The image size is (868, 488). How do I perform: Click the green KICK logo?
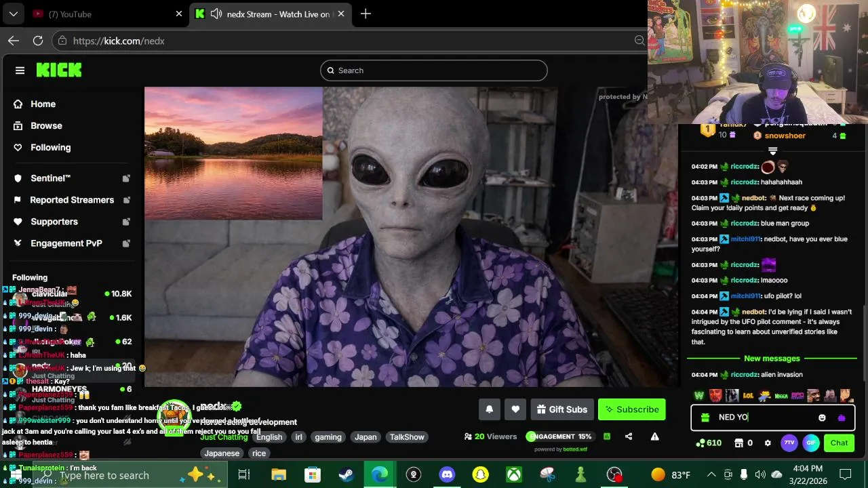point(59,70)
